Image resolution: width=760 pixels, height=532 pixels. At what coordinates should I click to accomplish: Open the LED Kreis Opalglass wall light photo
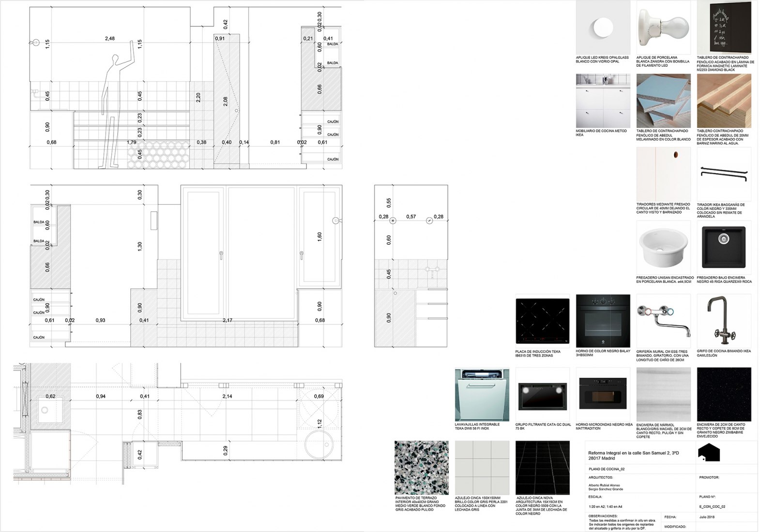pyautogui.click(x=603, y=27)
